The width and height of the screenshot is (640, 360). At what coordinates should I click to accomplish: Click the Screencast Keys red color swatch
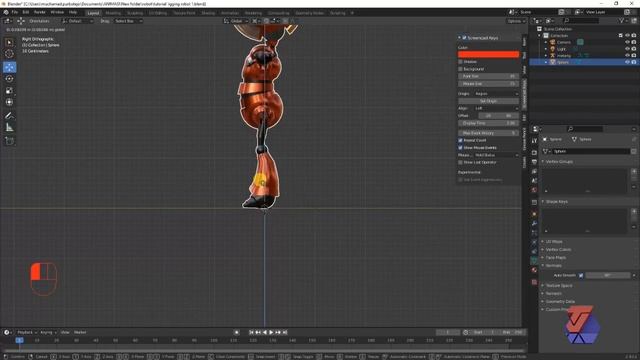[488, 54]
